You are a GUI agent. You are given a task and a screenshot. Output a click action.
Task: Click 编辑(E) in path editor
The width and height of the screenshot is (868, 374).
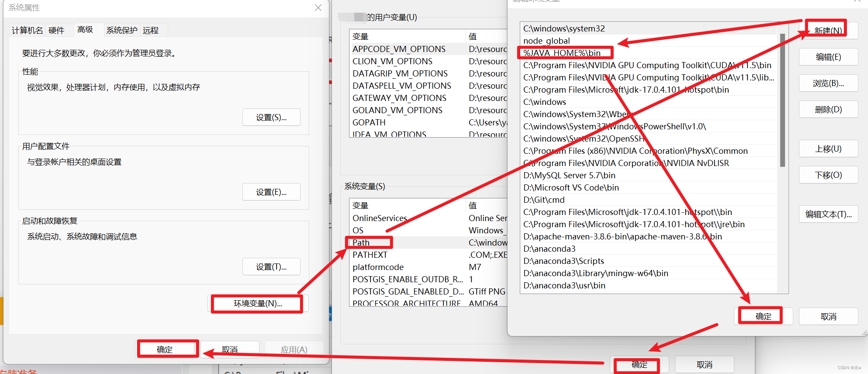pos(828,57)
